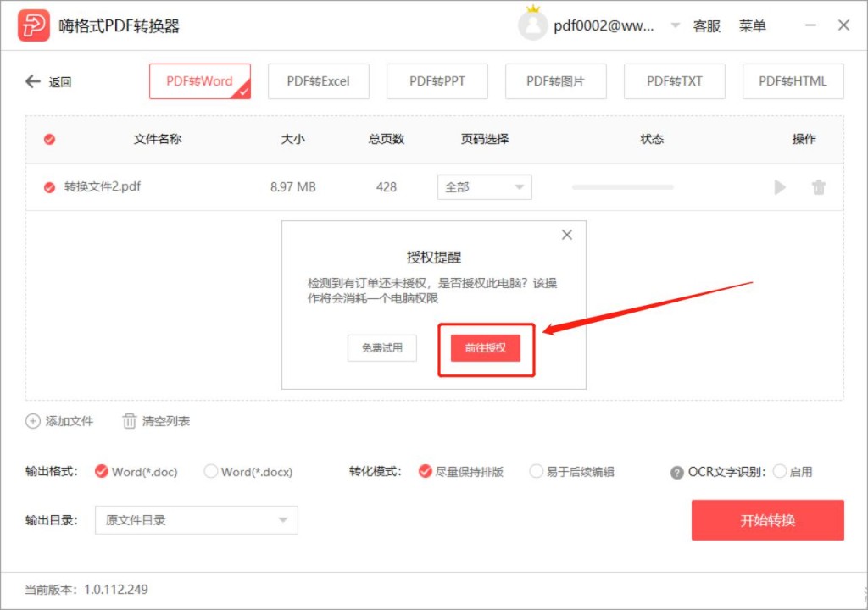Switch to PDF转TXT tab
The width and height of the screenshot is (868, 610).
pos(674,81)
